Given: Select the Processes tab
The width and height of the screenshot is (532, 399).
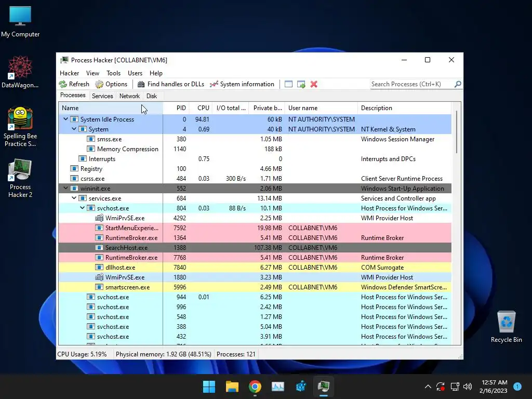Looking at the screenshot, I should point(73,96).
